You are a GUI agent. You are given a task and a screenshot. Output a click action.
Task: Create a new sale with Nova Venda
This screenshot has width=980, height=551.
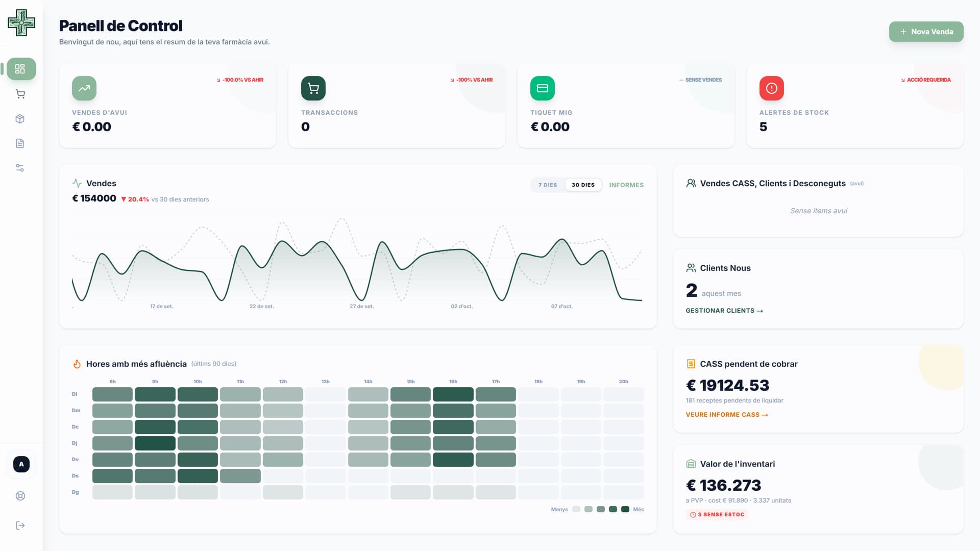(x=926, y=32)
